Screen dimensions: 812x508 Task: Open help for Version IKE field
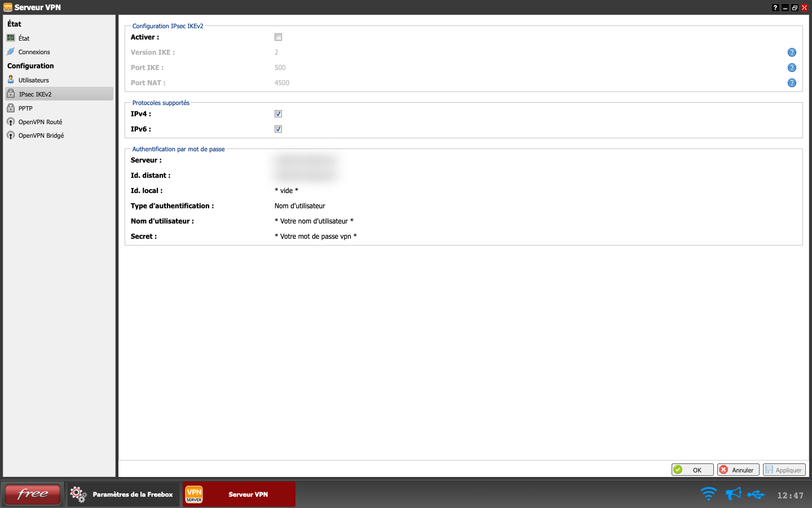[x=792, y=52]
